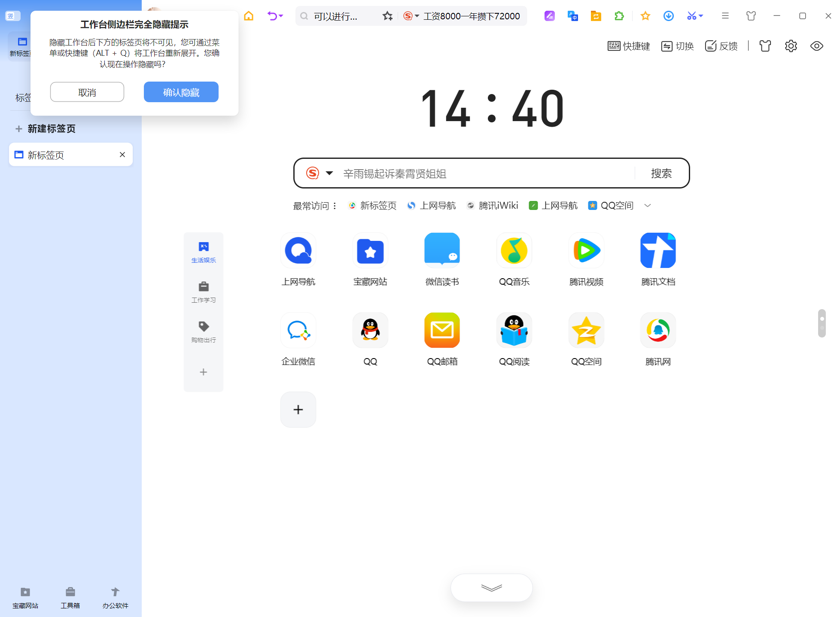Screen dimensions: 840x617
Task: Open the screenshot scissors dropdown arrow
Action: point(701,16)
